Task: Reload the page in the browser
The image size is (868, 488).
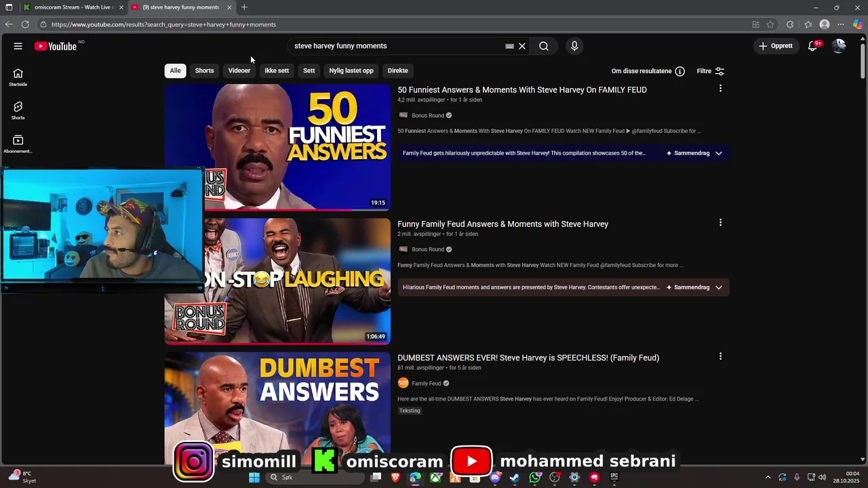Action: (x=25, y=24)
